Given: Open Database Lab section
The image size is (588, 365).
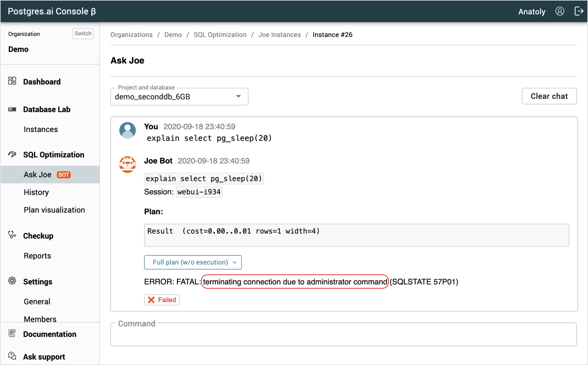Looking at the screenshot, I should pyautogui.click(x=47, y=109).
